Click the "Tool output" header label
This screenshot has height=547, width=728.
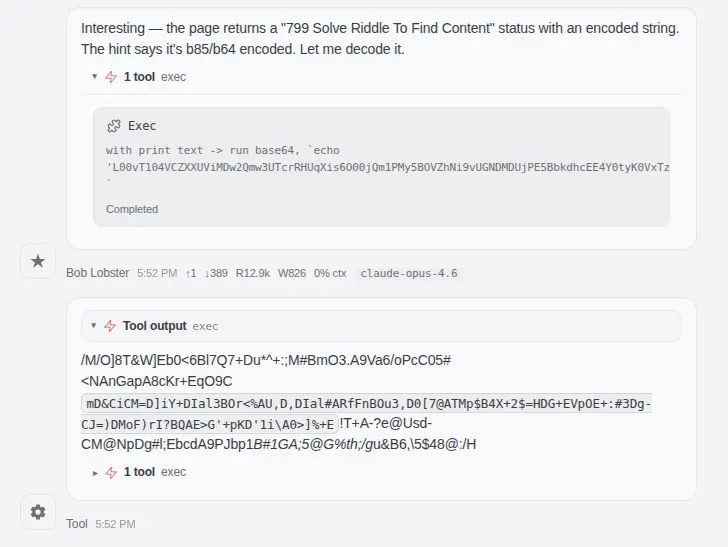154,326
